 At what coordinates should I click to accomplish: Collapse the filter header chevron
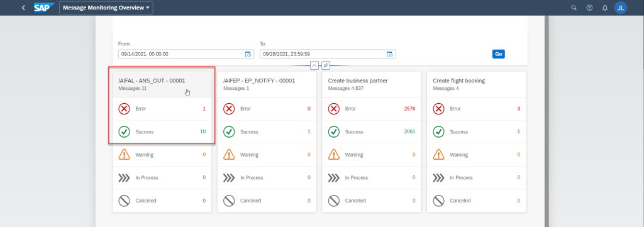[314, 65]
